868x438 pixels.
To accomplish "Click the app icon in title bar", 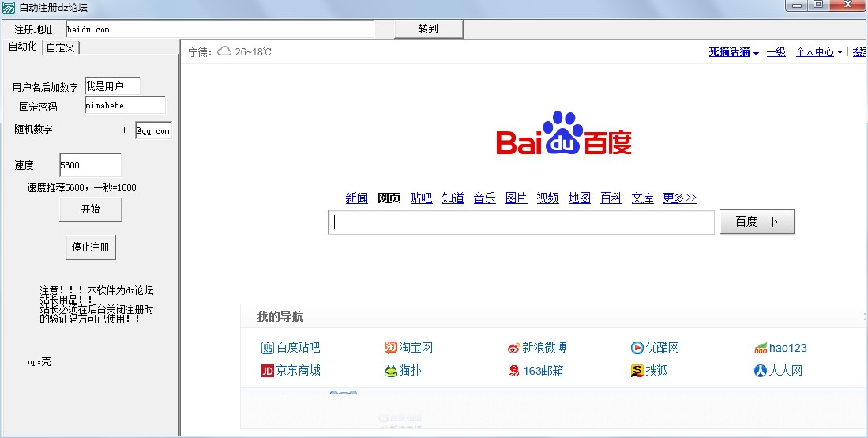I will 9,7.
